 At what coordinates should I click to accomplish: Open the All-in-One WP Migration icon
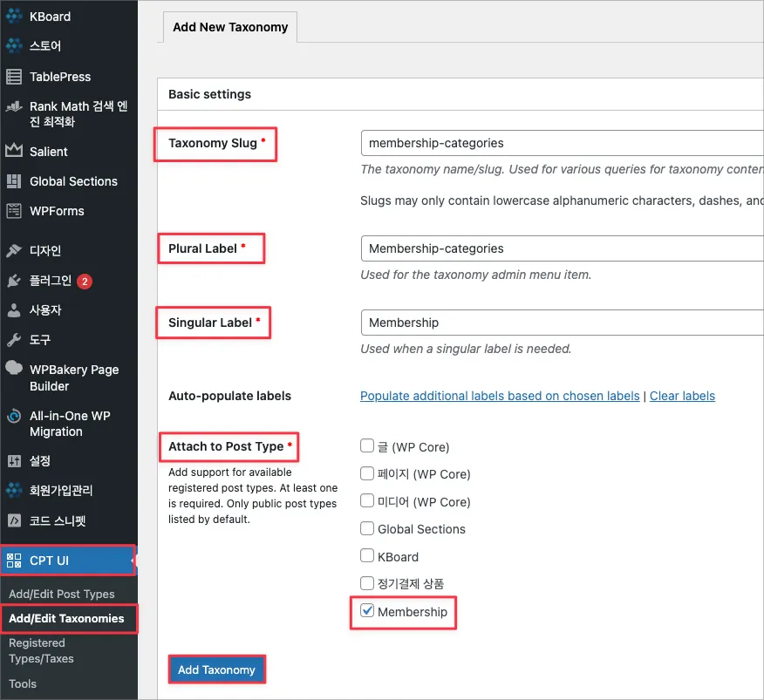coord(14,416)
